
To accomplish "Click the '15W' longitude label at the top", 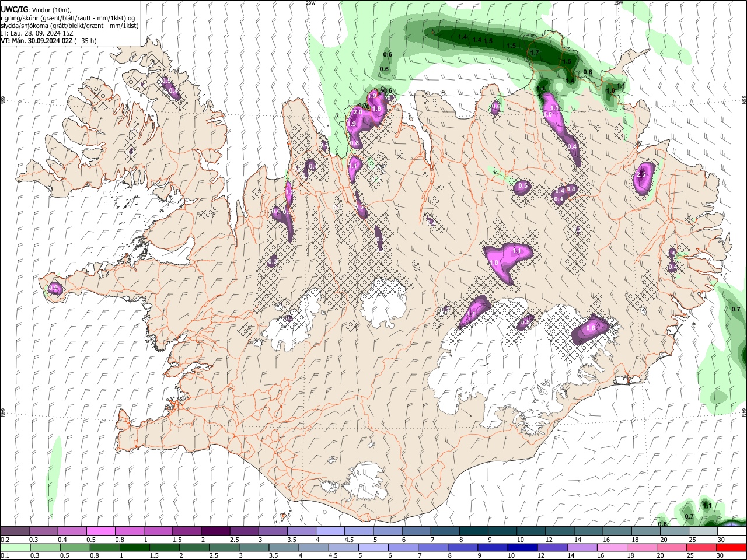I will (618, 3).
